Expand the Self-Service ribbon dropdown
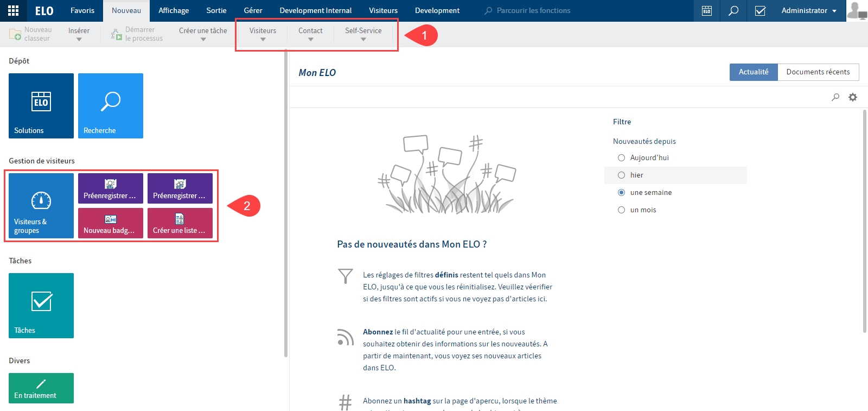This screenshot has height=411, width=868. click(x=363, y=34)
